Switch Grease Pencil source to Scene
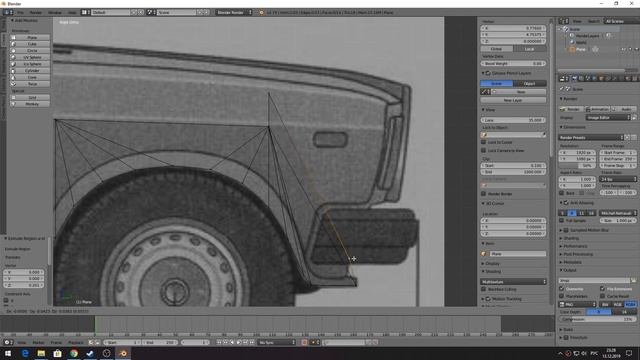 [x=496, y=84]
